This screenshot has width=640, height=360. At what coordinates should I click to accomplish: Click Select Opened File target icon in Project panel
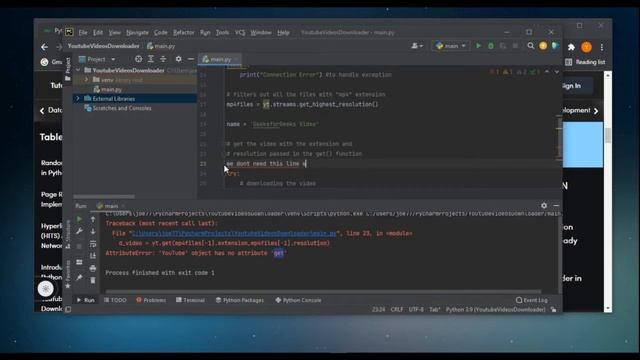[138, 59]
